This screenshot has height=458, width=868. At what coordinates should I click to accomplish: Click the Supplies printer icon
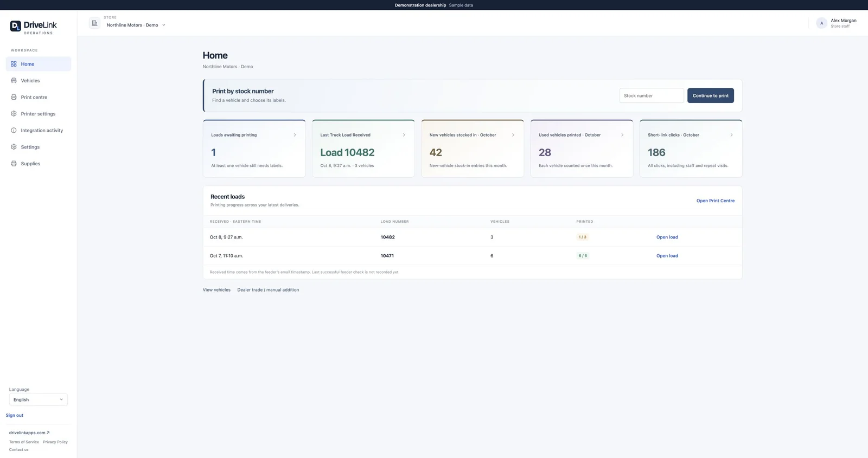14,163
